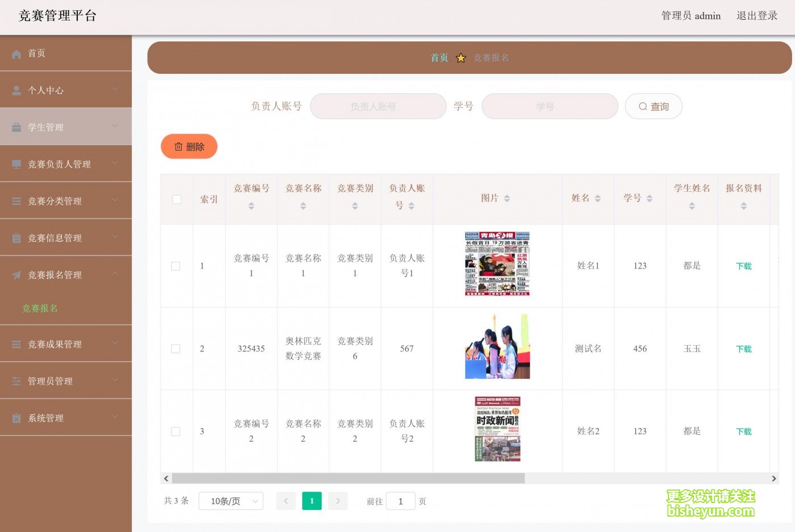The width and height of the screenshot is (795, 532).
Task: Click the list icon beside 竞赛分类管理
Action: [16, 201]
